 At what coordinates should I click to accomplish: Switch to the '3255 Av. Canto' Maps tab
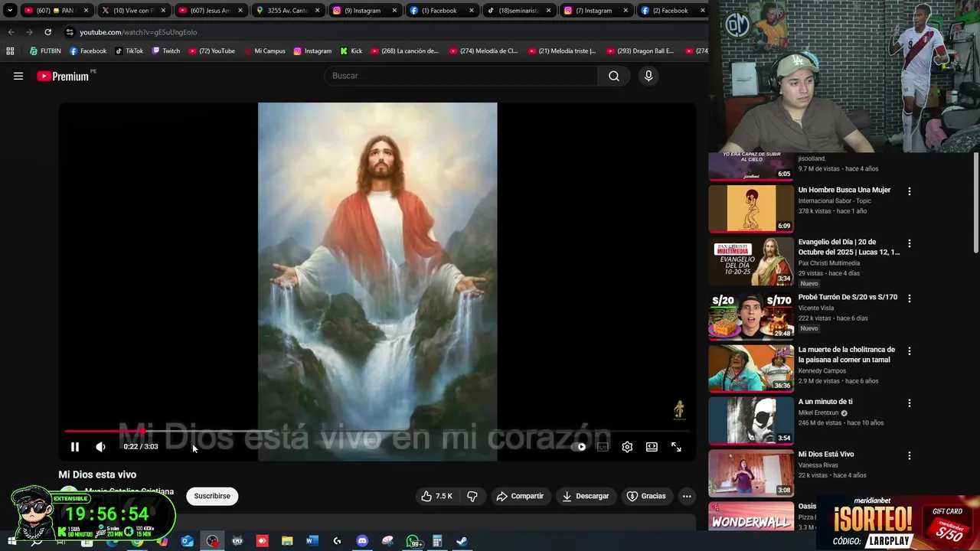click(287, 11)
